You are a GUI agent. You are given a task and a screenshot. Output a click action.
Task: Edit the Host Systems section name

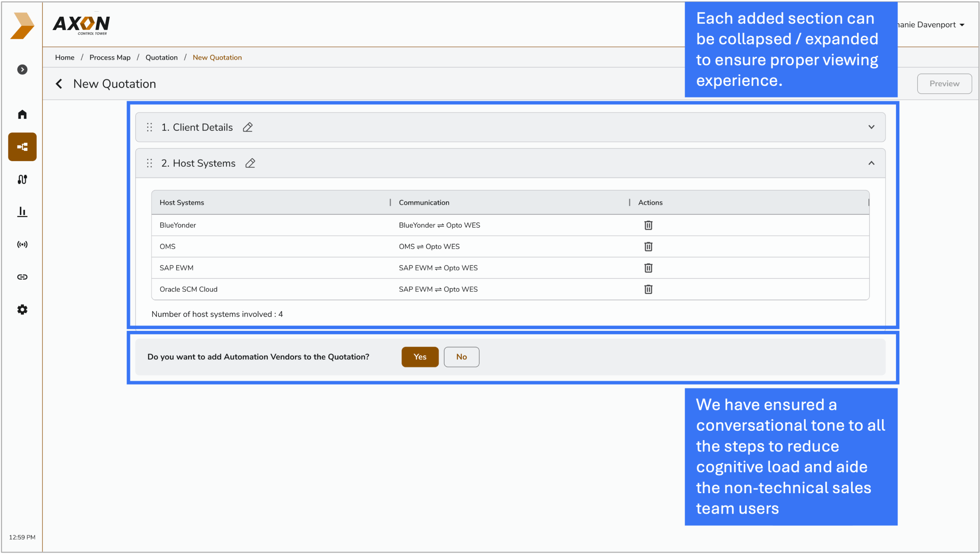pos(250,163)
